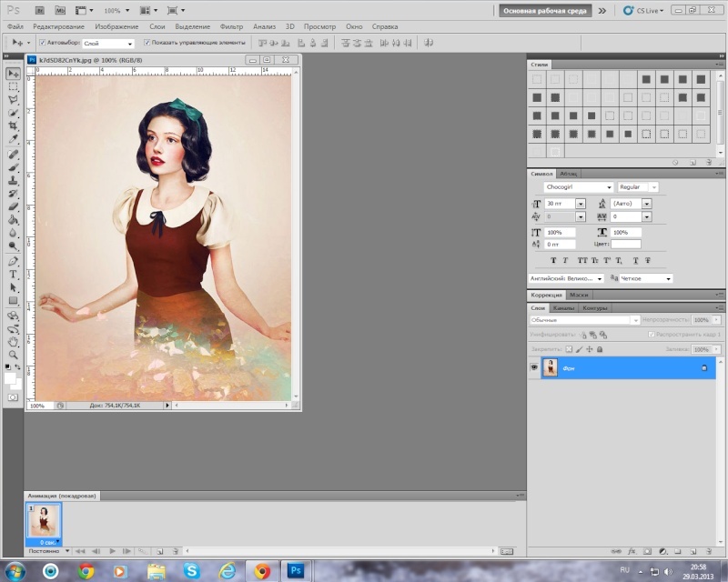Hide the Фон layer visibility eye
Screen dimensions: 728x582
[534, 367]
